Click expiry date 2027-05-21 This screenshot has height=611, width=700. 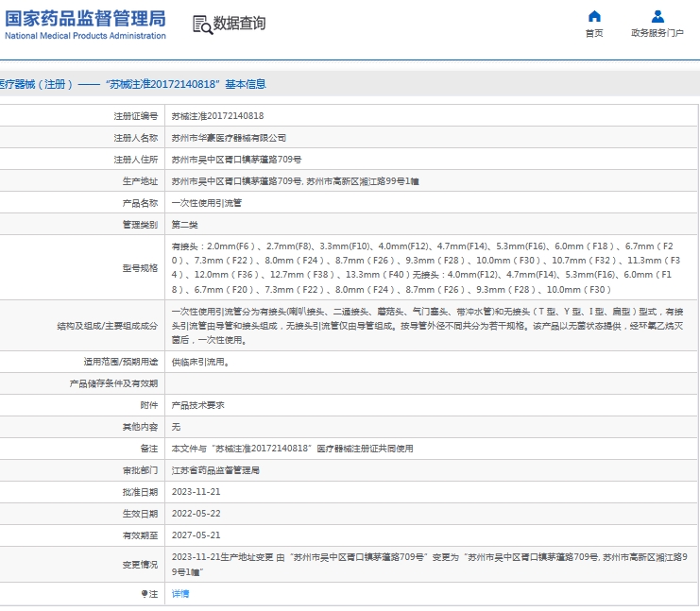tap(196, 535)
